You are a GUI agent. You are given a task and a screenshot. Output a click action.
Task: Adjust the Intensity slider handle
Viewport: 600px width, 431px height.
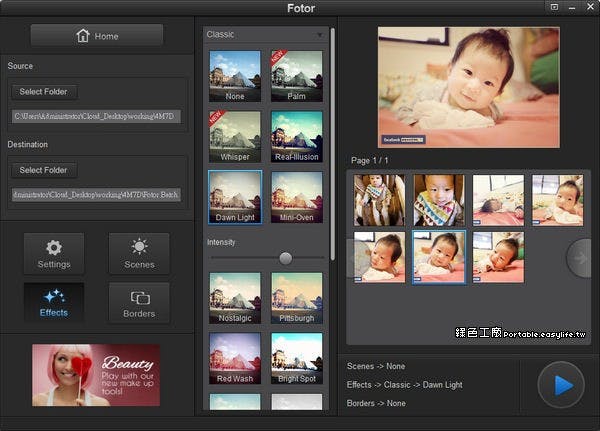point(286,258)
